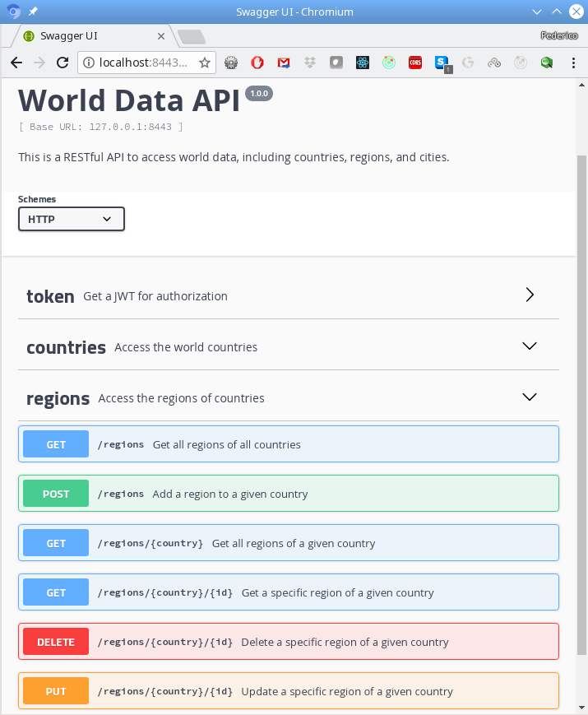Image resolution: width=588 pixels, height=715 pixels.
Task: Collapse the countries section chevron
Action: pyautogui.click(x=530, y=346)
